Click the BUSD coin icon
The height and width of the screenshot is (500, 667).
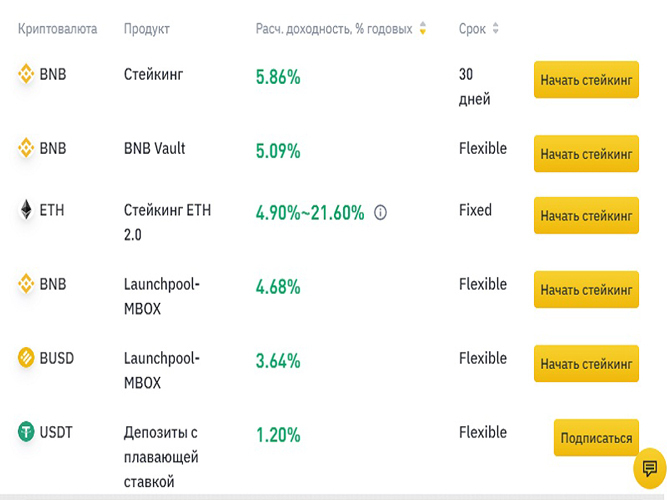(26, 357)
